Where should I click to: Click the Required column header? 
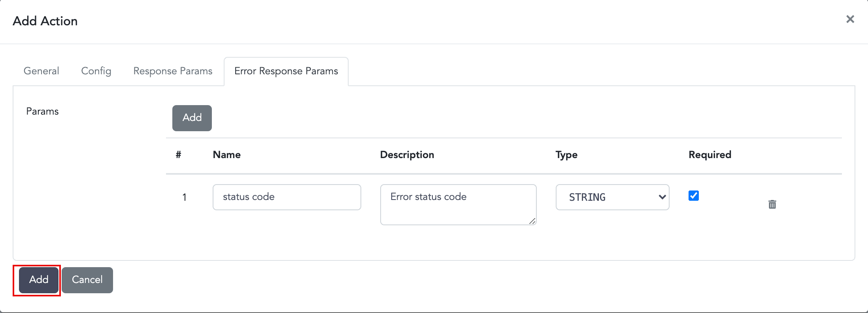(x=709, y=155)
